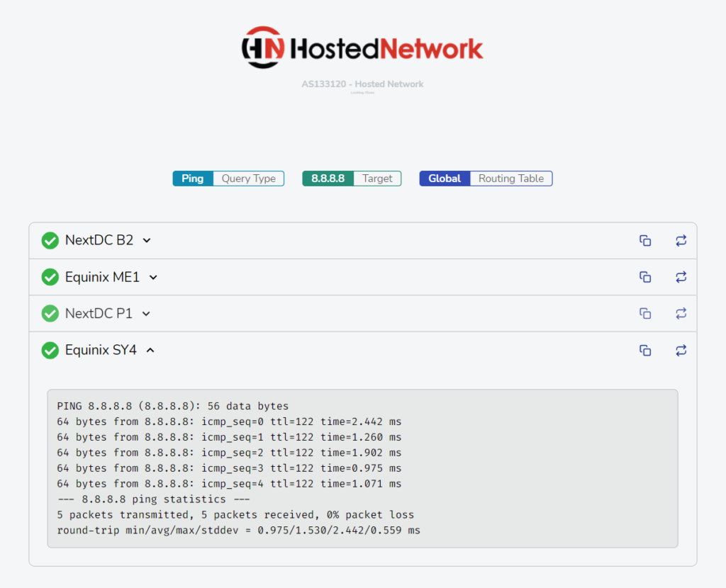Screen dimensions: 726x588
Task: Refresh the Equinix SY4 query
Action: click(681, 350)
